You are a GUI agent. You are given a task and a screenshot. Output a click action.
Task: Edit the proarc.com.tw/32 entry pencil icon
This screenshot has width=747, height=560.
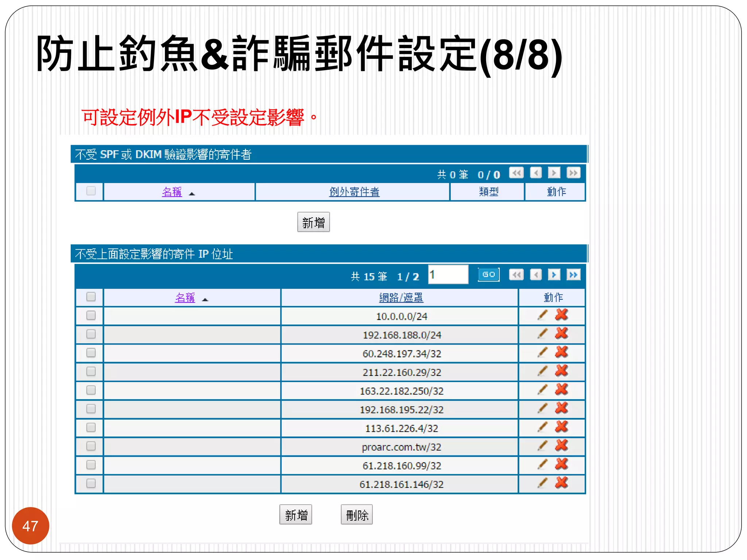pyautogui.click(x=542, y=446)
